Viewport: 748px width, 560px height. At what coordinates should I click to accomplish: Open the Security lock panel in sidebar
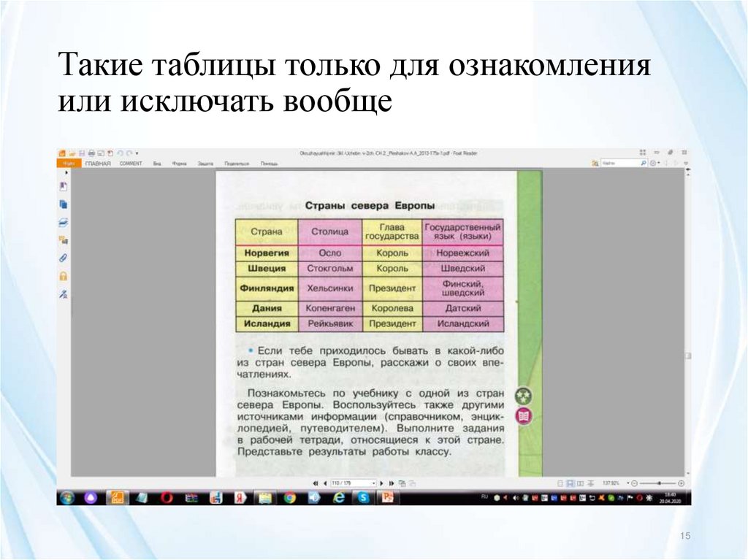[64, 276]
